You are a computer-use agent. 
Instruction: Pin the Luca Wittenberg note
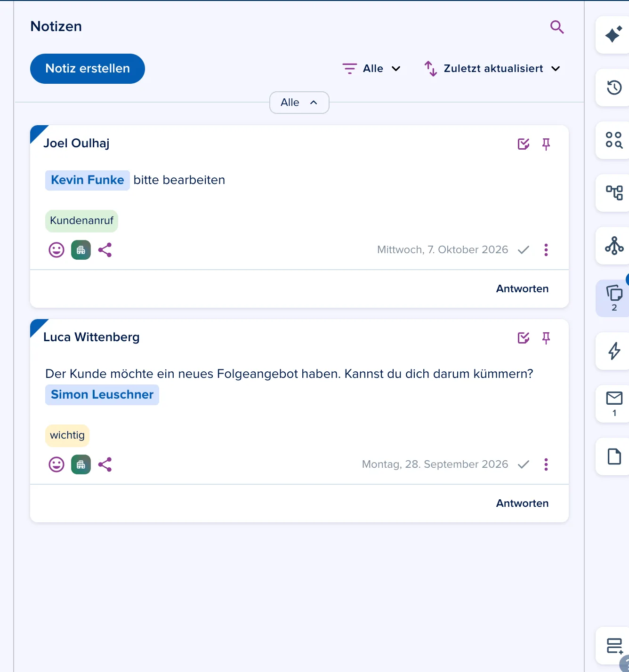pyautogui.click(x=546, y=338)
